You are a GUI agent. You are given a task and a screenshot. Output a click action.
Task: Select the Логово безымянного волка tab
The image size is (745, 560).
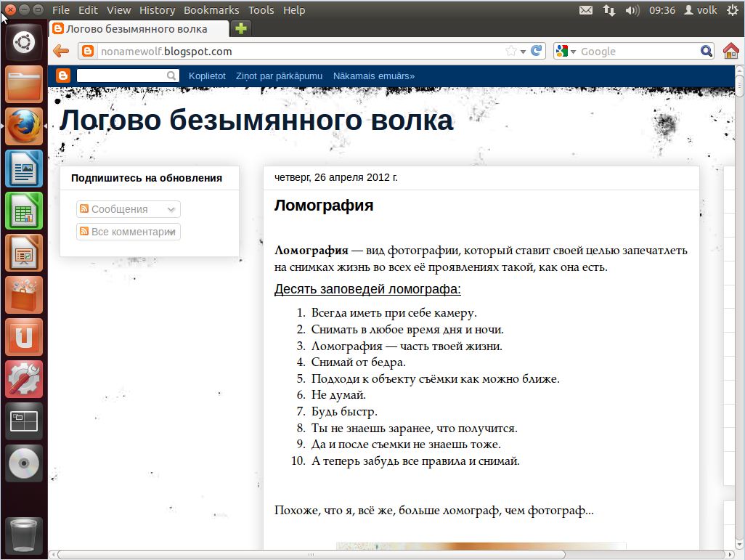(139, 28)
